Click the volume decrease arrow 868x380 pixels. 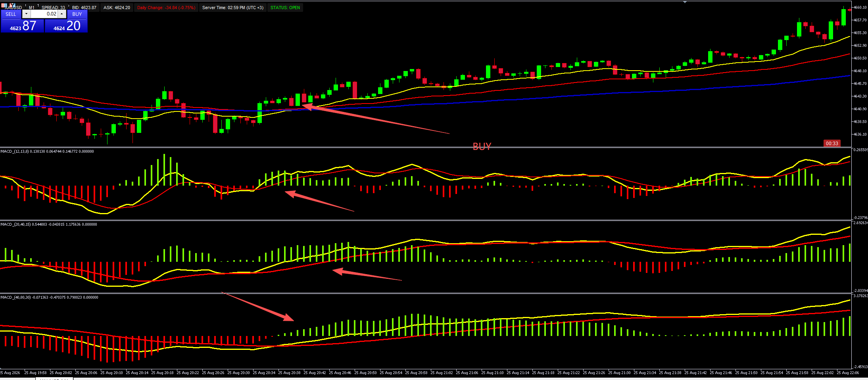(x=26, y=14)
